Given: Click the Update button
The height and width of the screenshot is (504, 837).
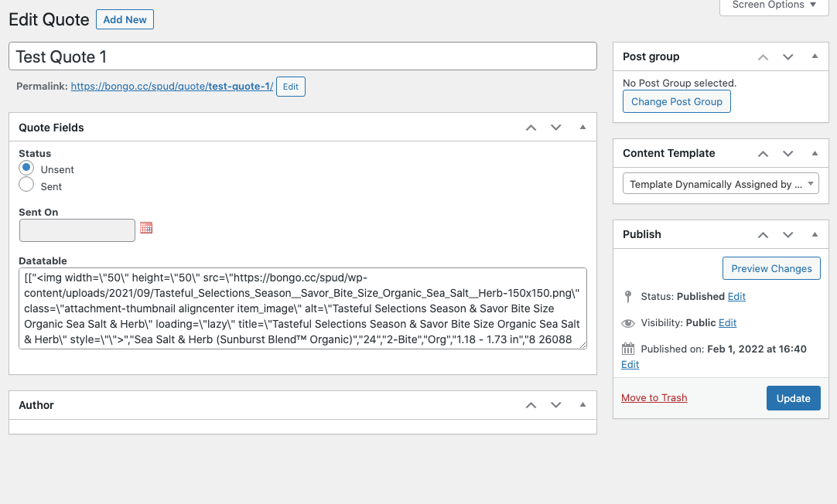Looking at the screenshot, I should (793, 398).
